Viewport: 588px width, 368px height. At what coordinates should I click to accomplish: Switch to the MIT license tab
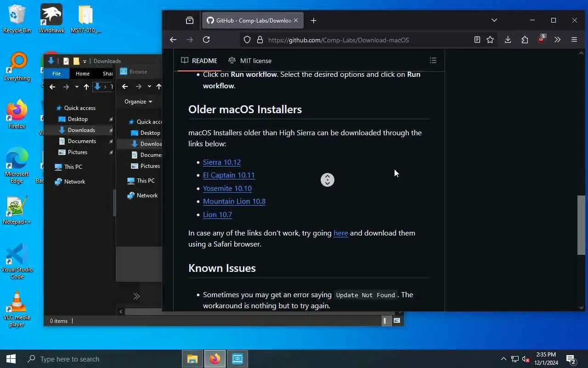[x=250, y=61]
